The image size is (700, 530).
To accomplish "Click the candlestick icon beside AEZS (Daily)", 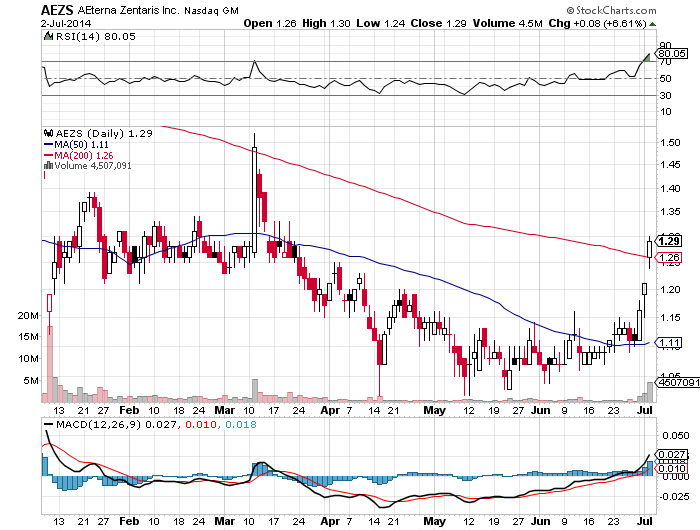I will pos(46,132).
